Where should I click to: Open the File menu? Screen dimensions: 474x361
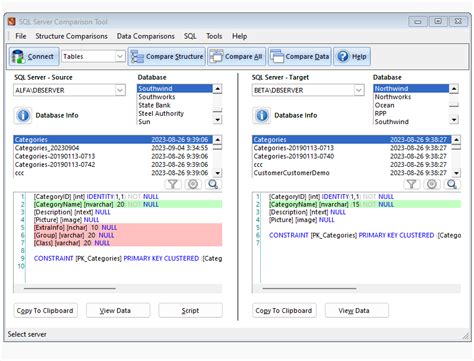(21, 36)
